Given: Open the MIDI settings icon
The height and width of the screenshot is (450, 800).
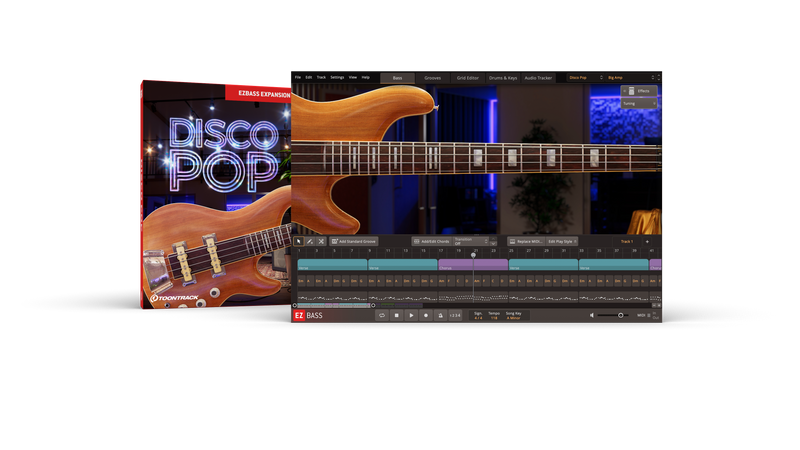Looking at the screenshot, I should click(648, 315).
